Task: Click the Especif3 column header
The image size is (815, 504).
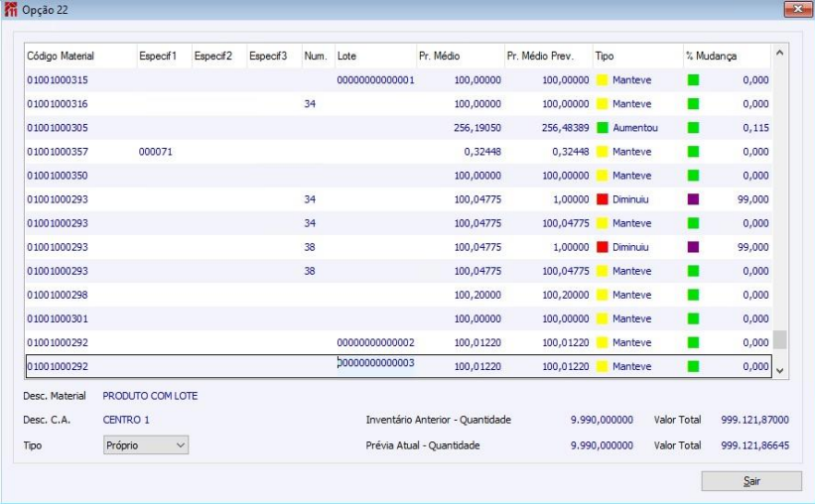Action: point(274,56)
